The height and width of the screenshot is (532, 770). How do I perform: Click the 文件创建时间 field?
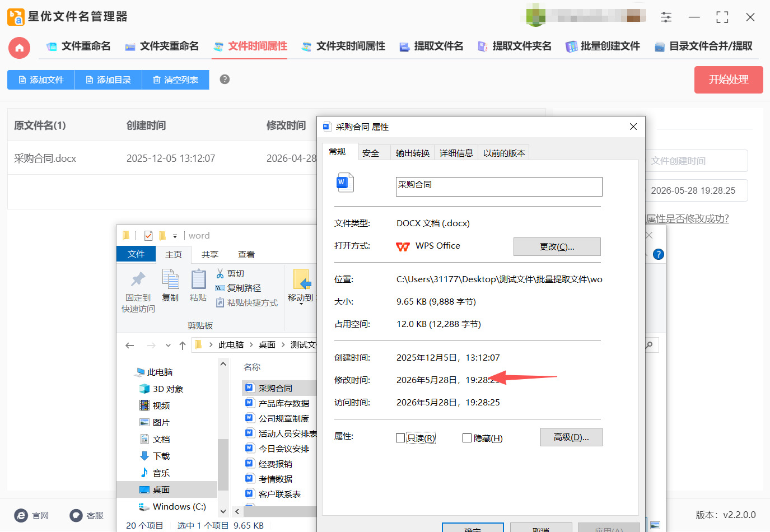(696, 161)
